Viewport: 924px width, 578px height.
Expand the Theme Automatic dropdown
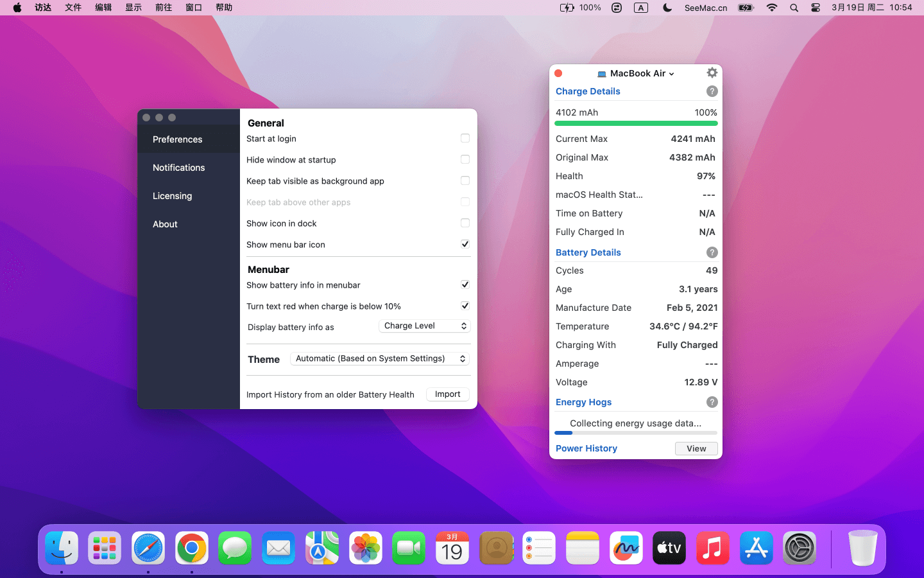click(x=380, y=359)
